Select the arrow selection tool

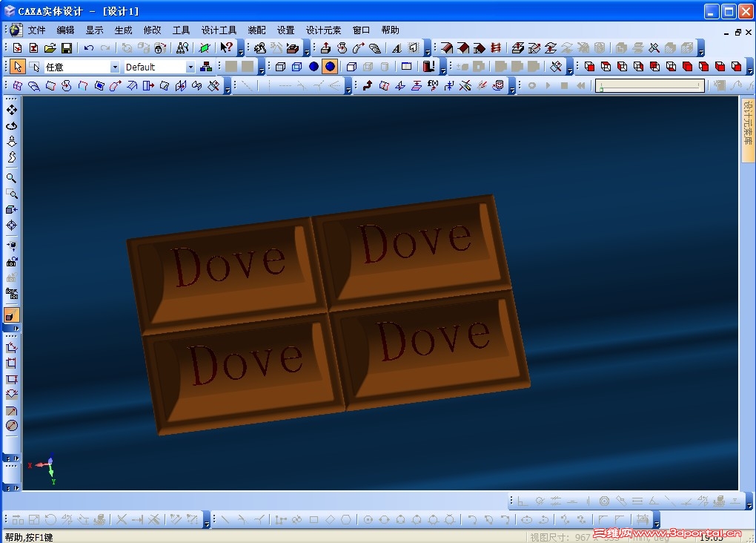coord(17,67)
